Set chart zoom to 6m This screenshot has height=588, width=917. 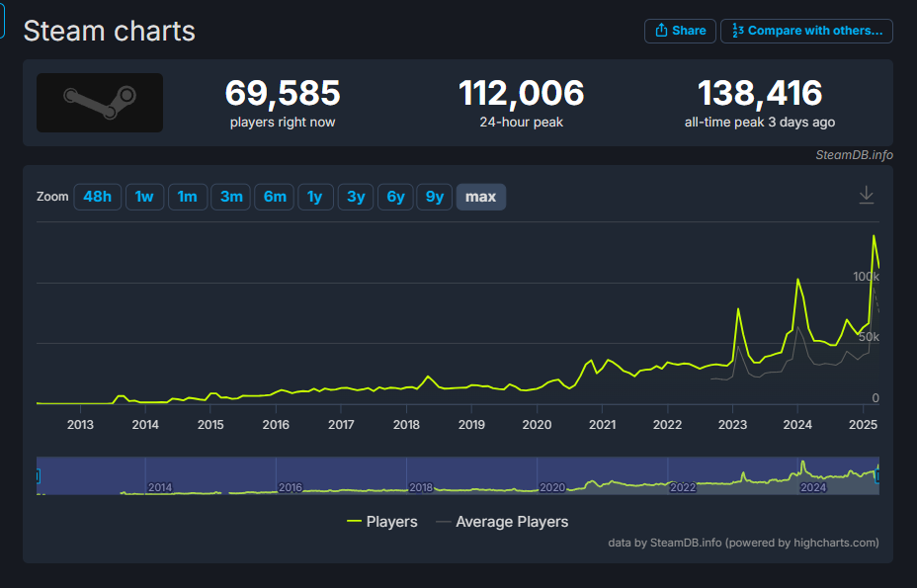coord(275,197)
